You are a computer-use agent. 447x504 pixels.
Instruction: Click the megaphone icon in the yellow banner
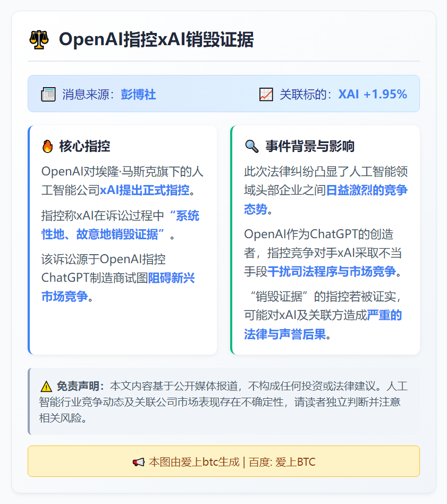coord(139,462)
